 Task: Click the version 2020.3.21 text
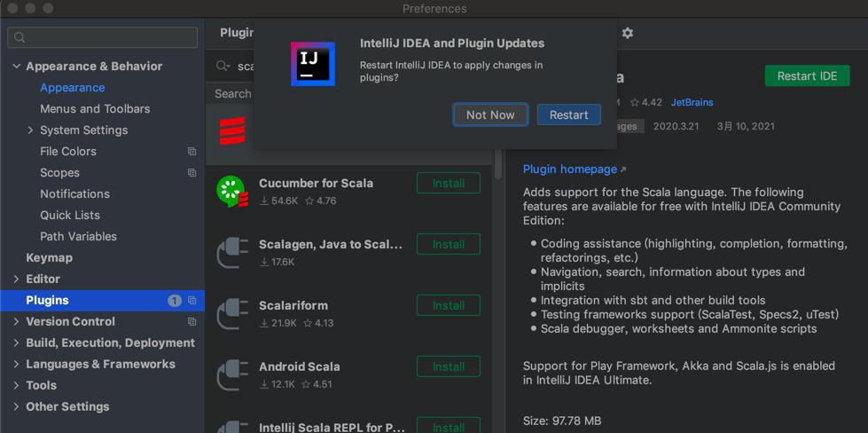(x=676, y=126)
